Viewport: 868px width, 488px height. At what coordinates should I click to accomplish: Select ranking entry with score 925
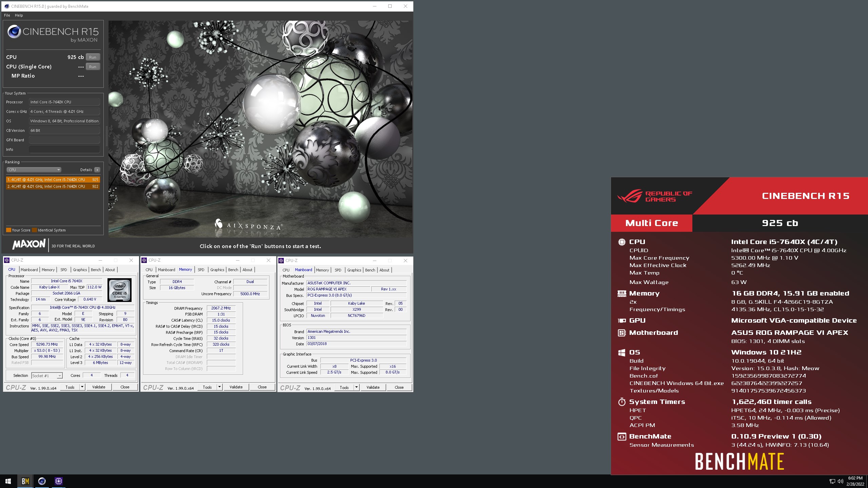(x=53, y=180)
